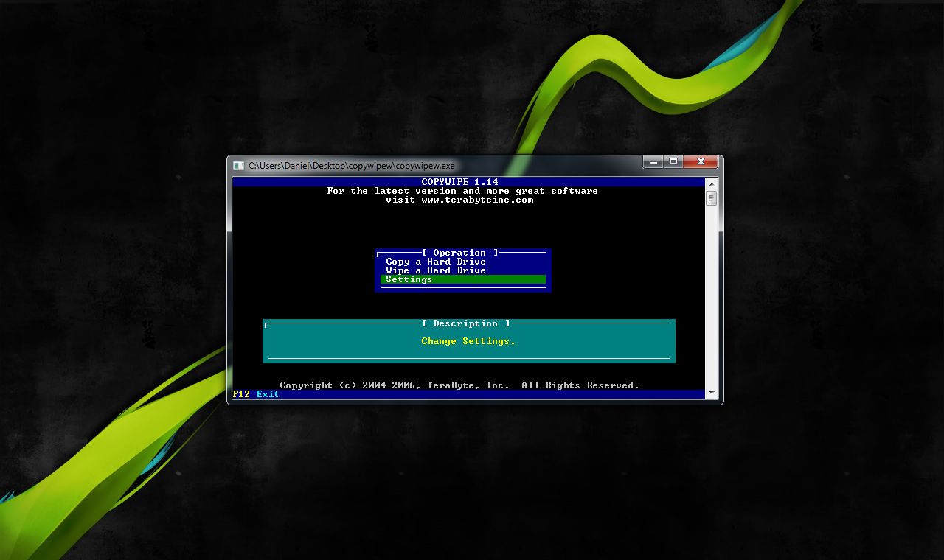944x560 pixels.
Task: Click F12 Exit in status bar
Action: tap(256, 394)
